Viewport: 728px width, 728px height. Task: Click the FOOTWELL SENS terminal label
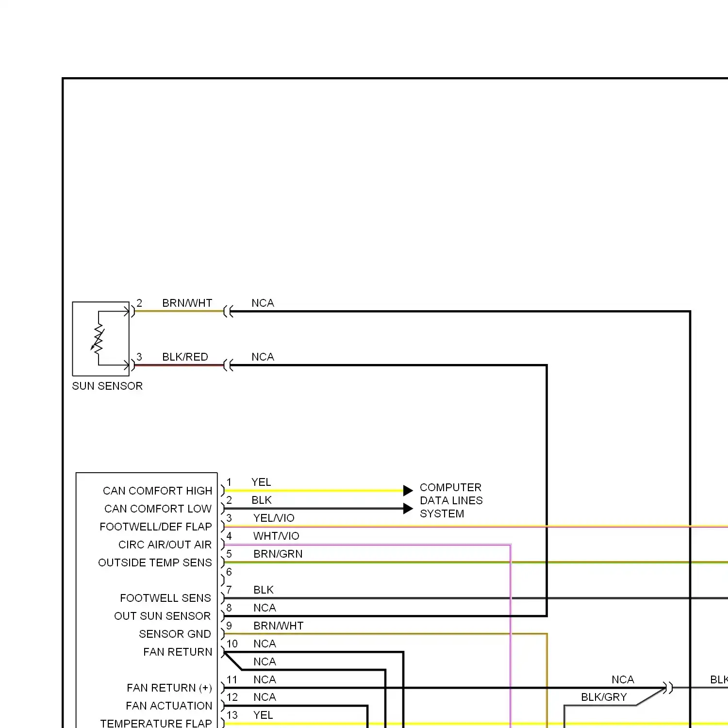click(165, 598)
